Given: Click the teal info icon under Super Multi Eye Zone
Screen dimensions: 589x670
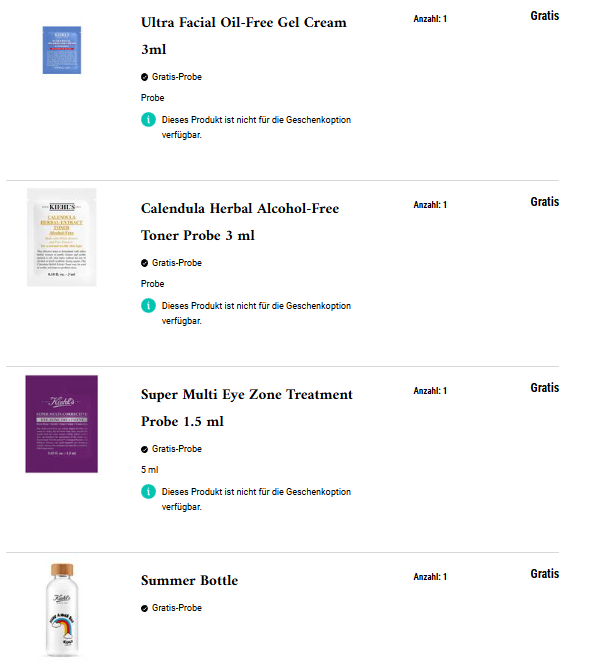Looking at the screenshot, I should (x=148, y=491).
